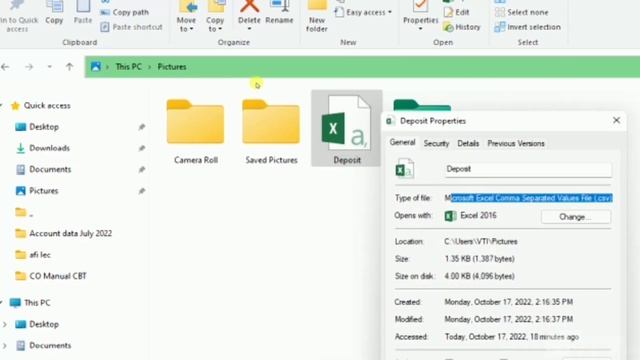Click the Pictures icon in address bar

click(x=96, y=67)
